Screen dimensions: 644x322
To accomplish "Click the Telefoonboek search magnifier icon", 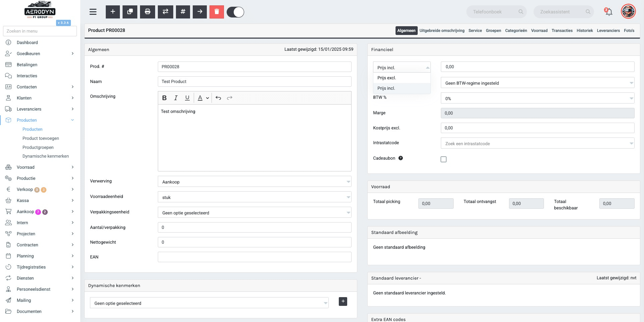I will (x=521, y=12).
